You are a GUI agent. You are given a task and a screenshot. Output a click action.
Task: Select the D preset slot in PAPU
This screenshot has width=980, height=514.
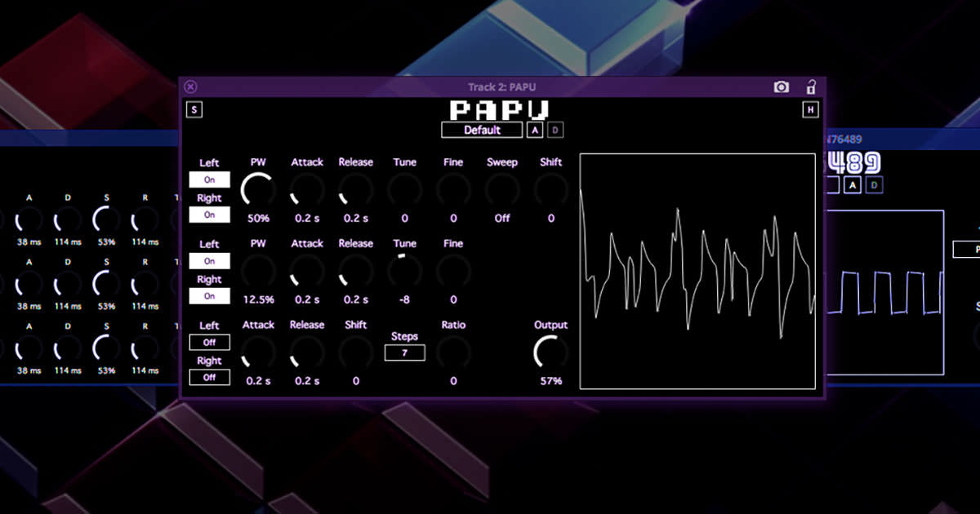[x=555, y=130]
